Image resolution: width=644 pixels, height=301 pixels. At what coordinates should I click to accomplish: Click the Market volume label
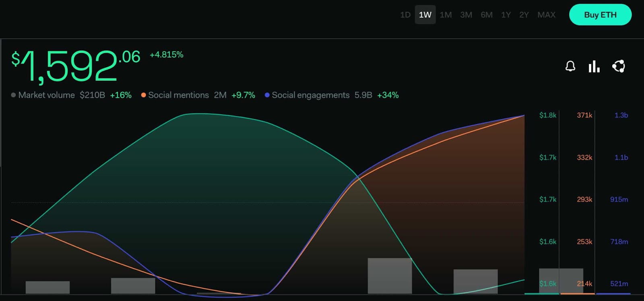(47, 95)
